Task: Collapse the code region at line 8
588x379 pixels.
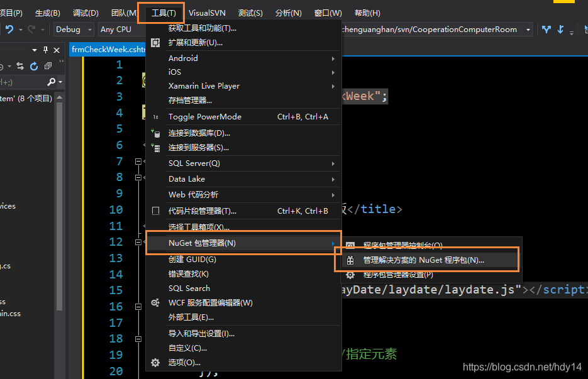Action: point(138,178)
